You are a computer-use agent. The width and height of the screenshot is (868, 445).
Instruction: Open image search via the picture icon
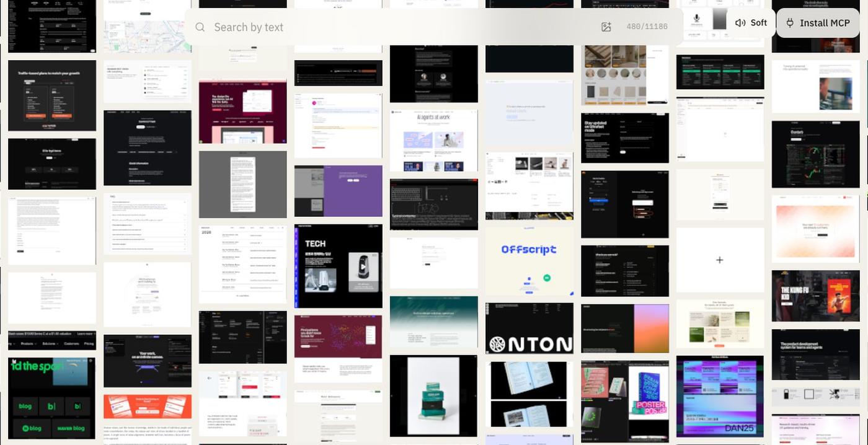[606, 27]
